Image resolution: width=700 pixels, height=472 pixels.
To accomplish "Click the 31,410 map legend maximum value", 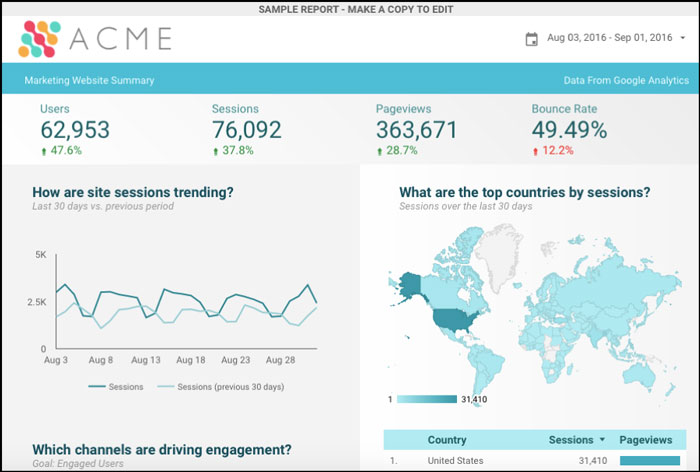I will point(474,399).
